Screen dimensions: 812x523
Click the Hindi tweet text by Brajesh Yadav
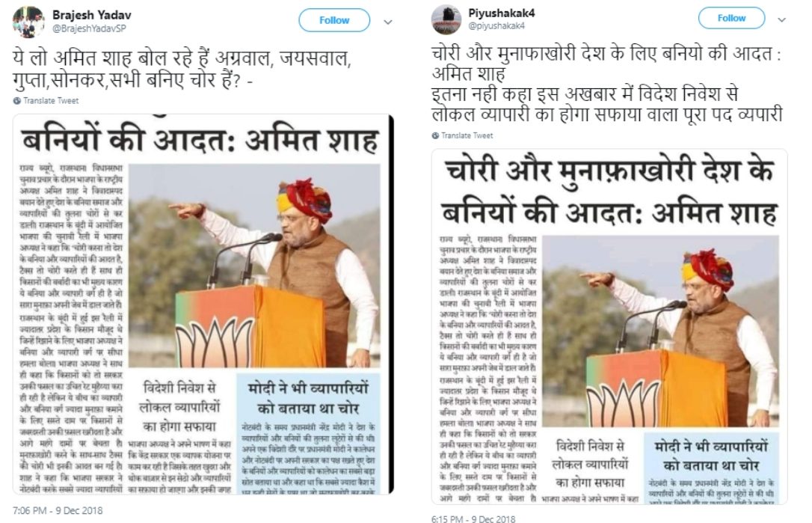[x=182, y=69]
